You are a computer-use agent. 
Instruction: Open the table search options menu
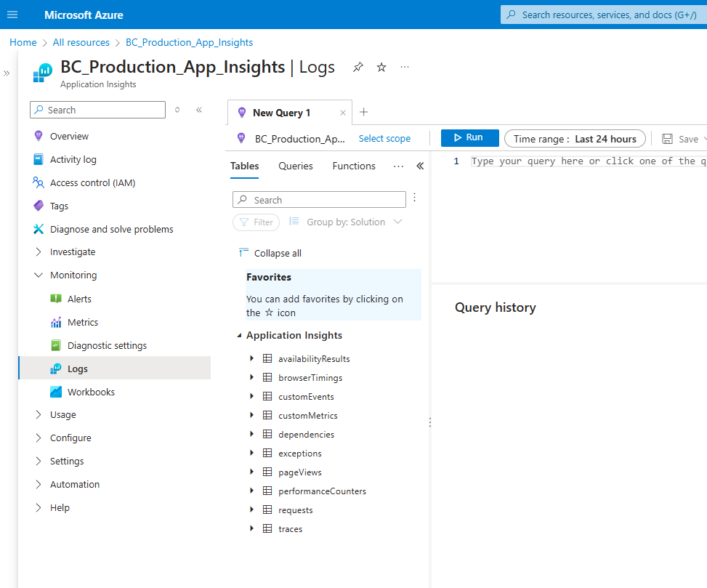coord(414,198)
